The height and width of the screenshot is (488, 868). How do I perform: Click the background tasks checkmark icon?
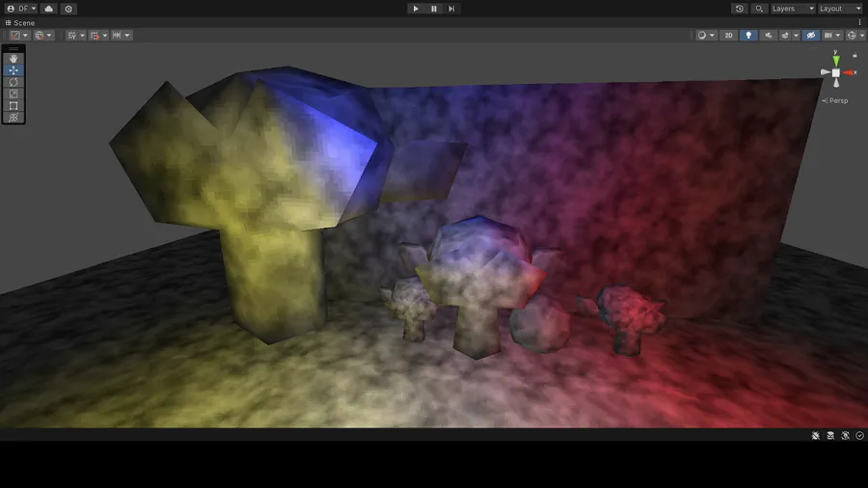tap(859, 436)
